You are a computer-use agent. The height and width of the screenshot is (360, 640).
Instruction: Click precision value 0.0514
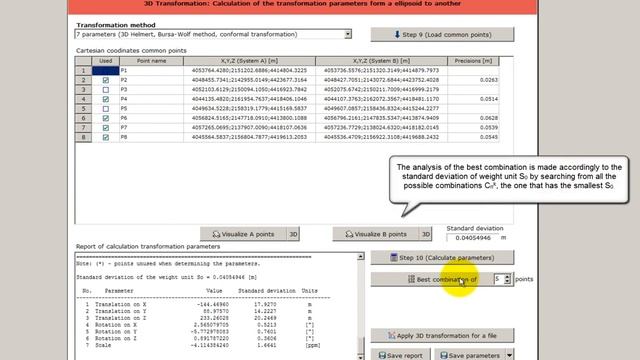[x=473, y=99]
